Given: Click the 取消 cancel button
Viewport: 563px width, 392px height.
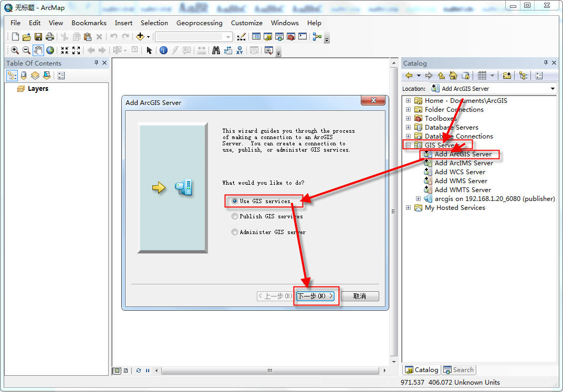Looking at the screenshot, I should 360,296.
